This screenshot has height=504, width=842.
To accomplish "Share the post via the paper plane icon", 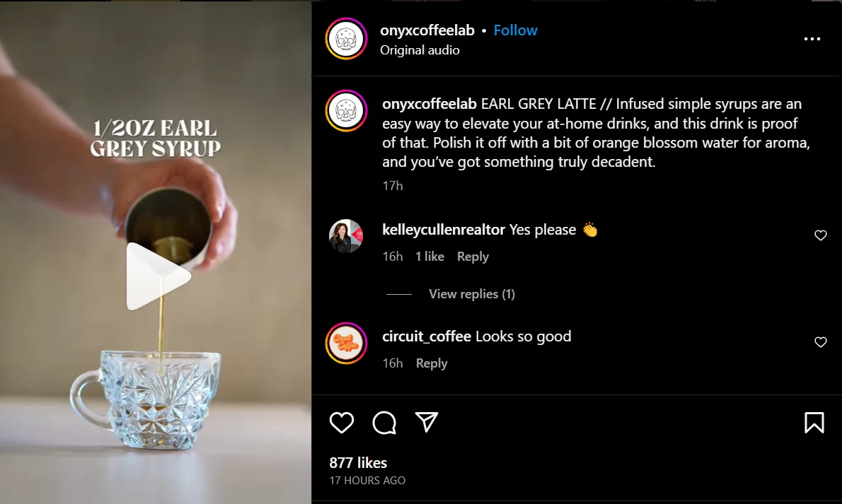I will click(426, 423).
